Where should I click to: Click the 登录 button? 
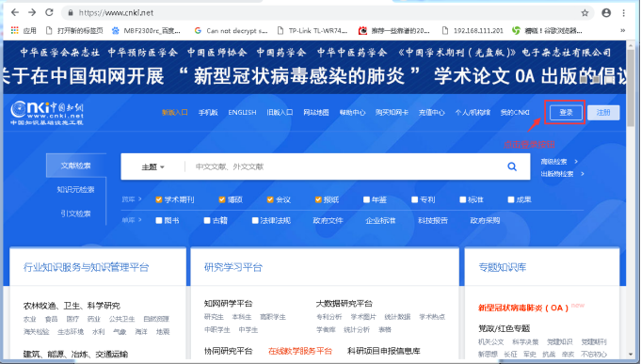566,112
